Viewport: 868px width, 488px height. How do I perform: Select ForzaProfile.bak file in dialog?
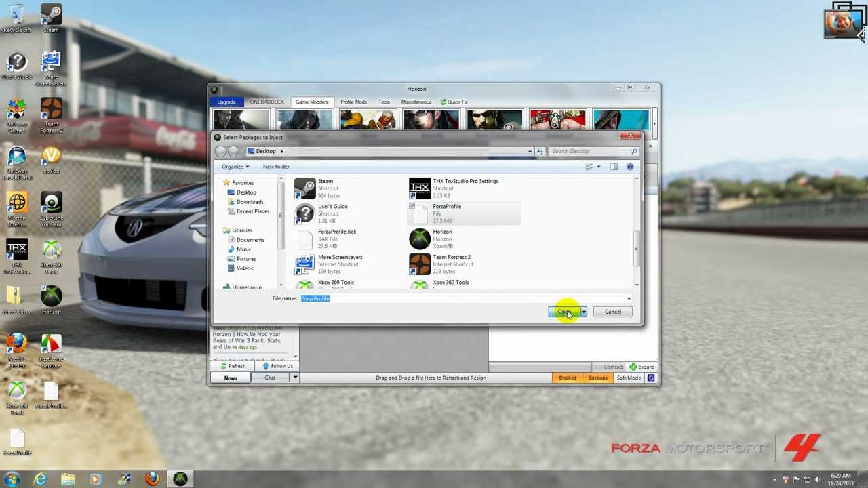[x=349, y=239]
